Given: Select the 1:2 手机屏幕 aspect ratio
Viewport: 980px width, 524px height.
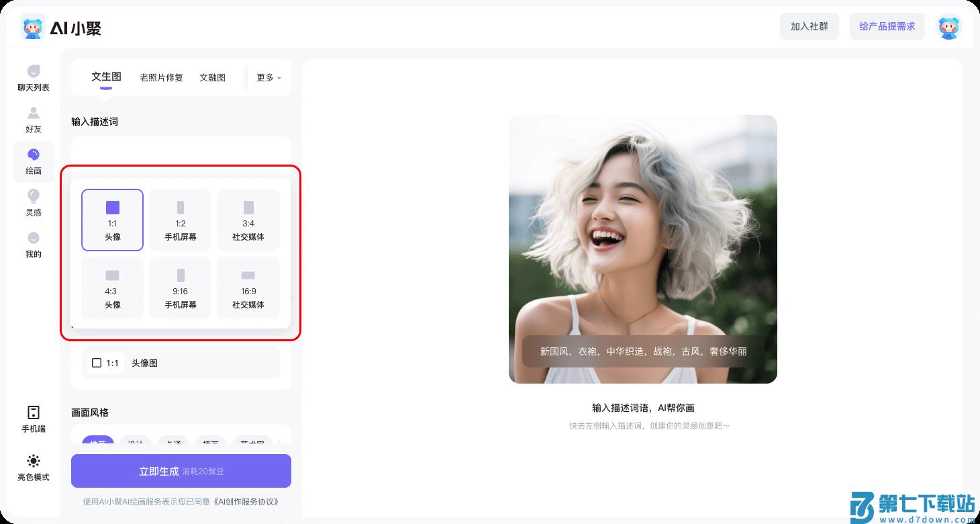Looking at the screenshot, I should (x=180, y=220).
